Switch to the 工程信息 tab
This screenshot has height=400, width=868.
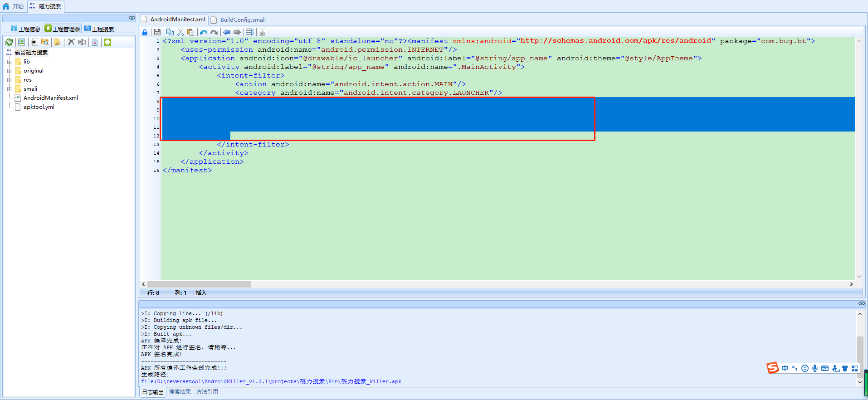coord(26,29)
